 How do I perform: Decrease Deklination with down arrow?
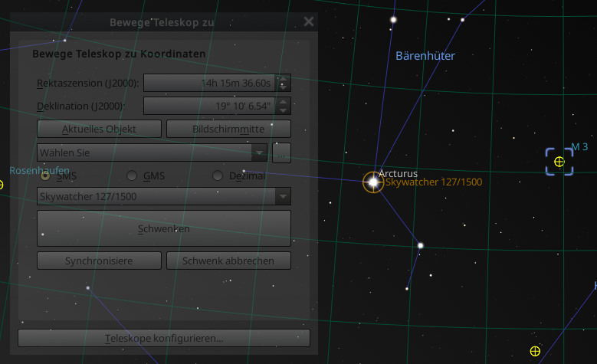pos(283,110)
